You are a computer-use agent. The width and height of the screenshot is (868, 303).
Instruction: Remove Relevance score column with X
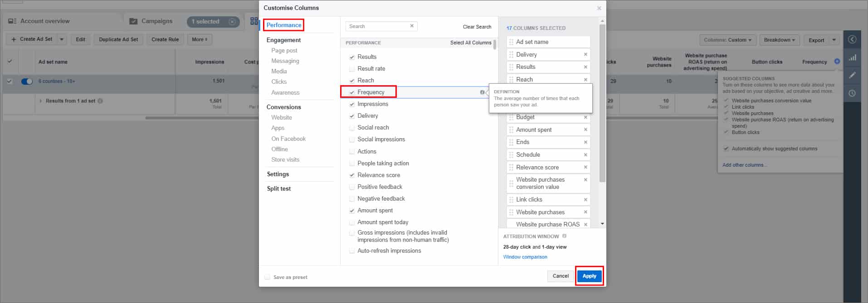pos(585,167)
